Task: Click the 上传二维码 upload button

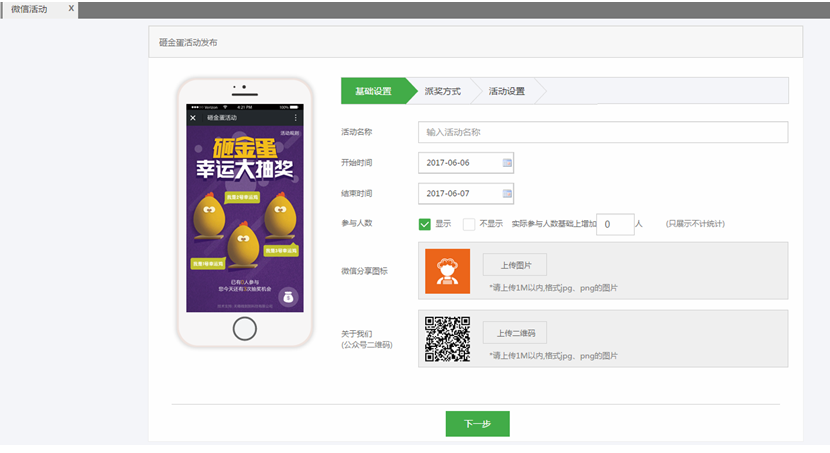Action: (514, 333)
